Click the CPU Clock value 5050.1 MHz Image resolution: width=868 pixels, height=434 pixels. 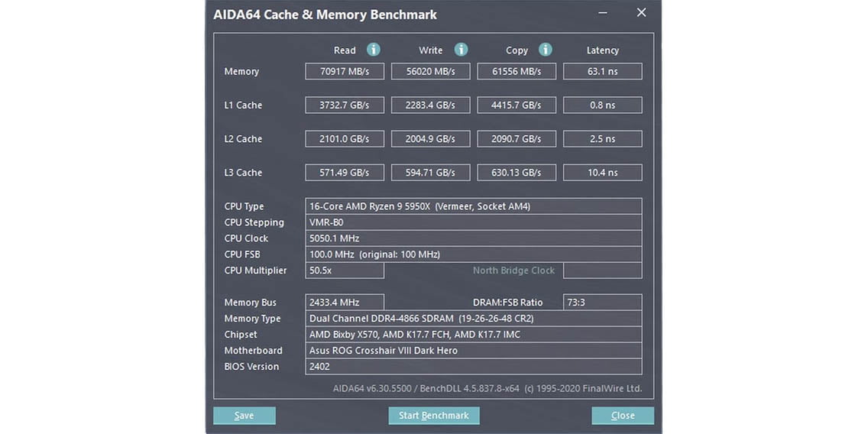click(473, 238)
